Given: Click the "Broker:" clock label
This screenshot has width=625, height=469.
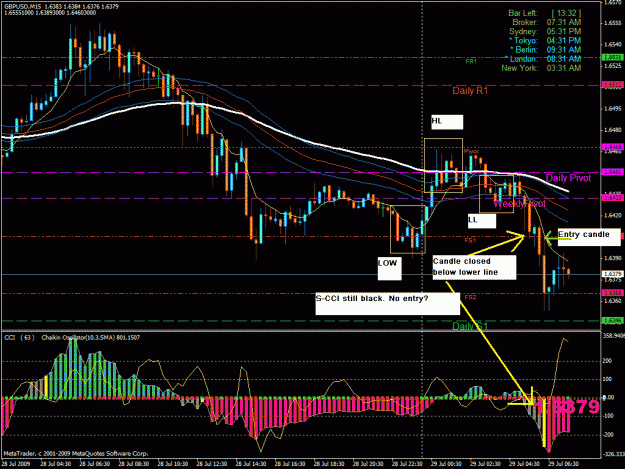Looking at the screenshot, I should (x=525, y=22).
